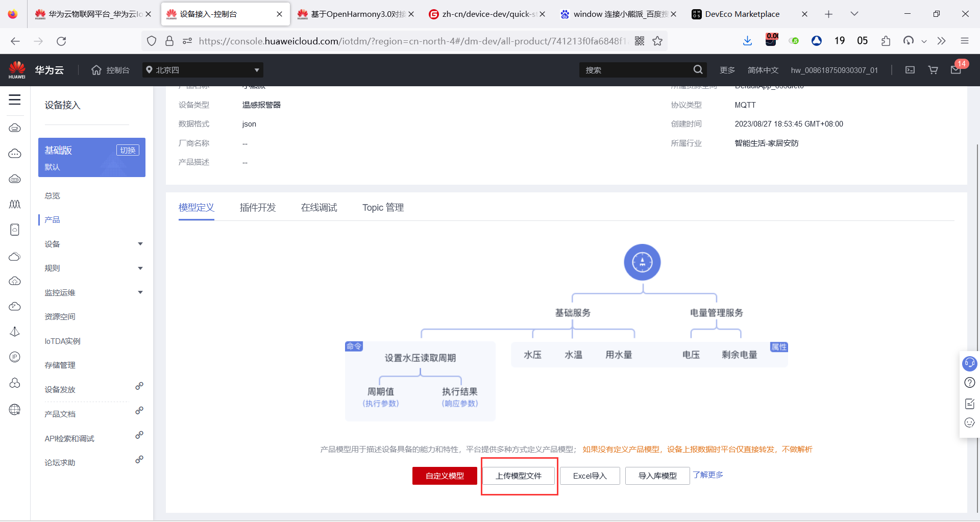Open the list all tabs chevron

pyautogui.click(x=854, y=14)
